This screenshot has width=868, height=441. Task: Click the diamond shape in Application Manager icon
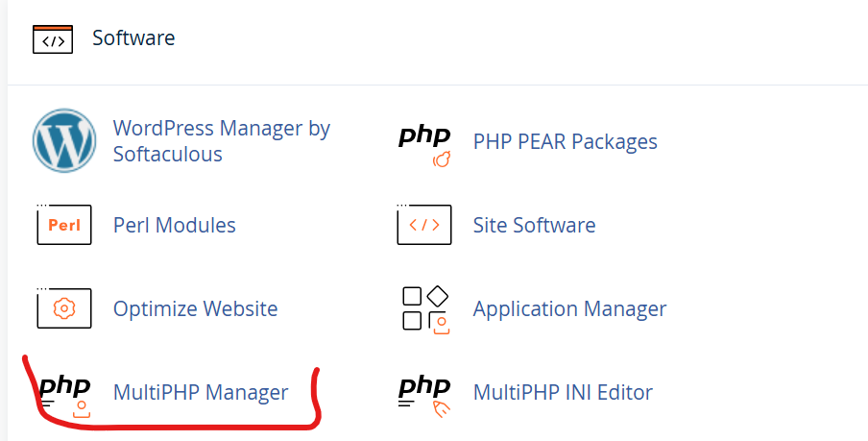[x=437, y=296]
